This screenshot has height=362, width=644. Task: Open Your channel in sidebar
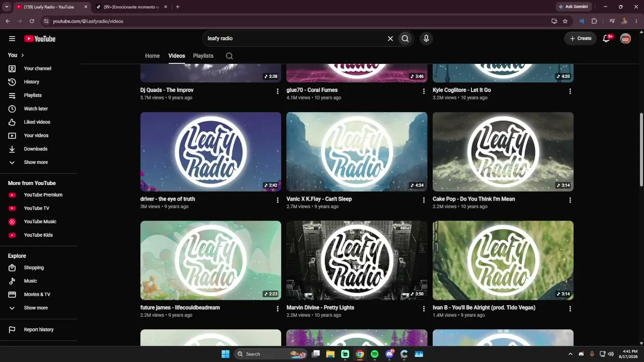pyautogui.click(x=38, y=68)
